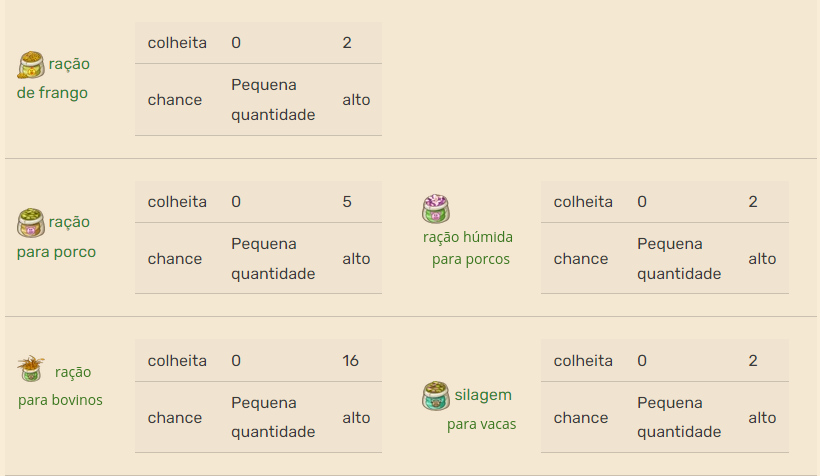Viewport: 820px width, 476px height.
Task: Click 'alto' in the chicken feed table
Action: [x=356, y=100]
